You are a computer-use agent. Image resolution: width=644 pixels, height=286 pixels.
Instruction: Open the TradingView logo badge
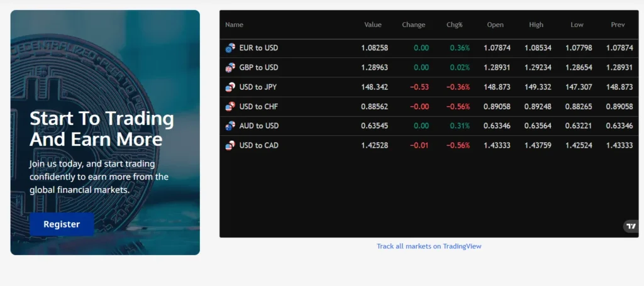coord(630,226)
